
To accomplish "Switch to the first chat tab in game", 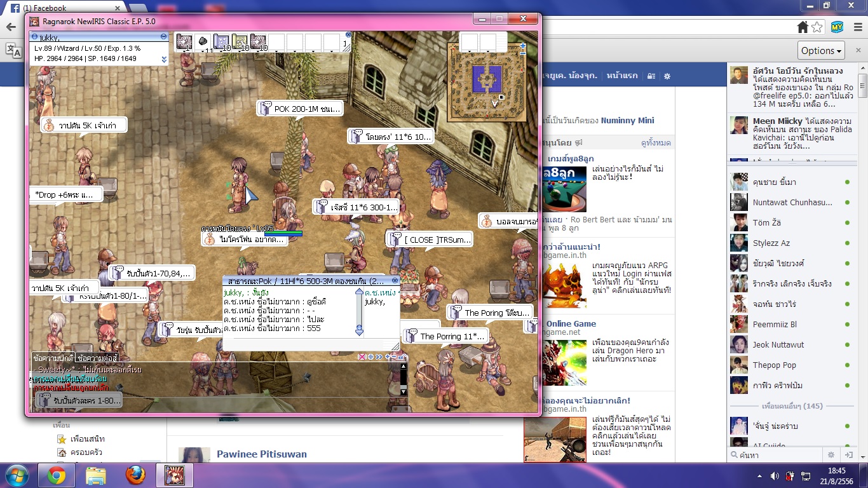I will coord(53,358).
